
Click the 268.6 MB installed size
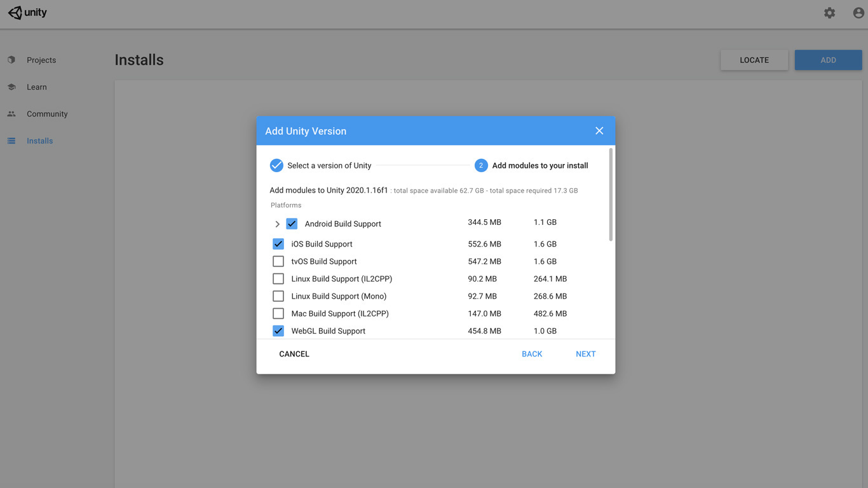point(550,296)
